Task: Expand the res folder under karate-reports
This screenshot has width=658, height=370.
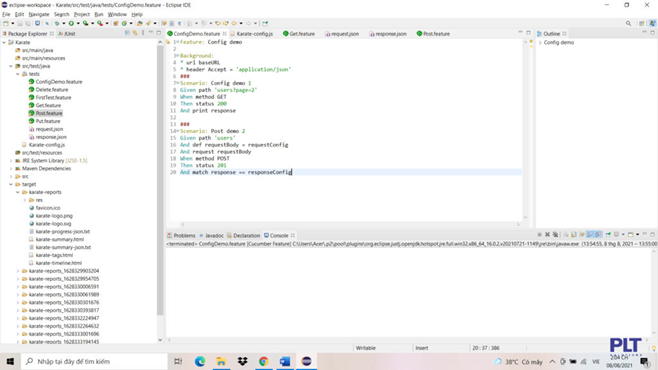Action: 25,200
